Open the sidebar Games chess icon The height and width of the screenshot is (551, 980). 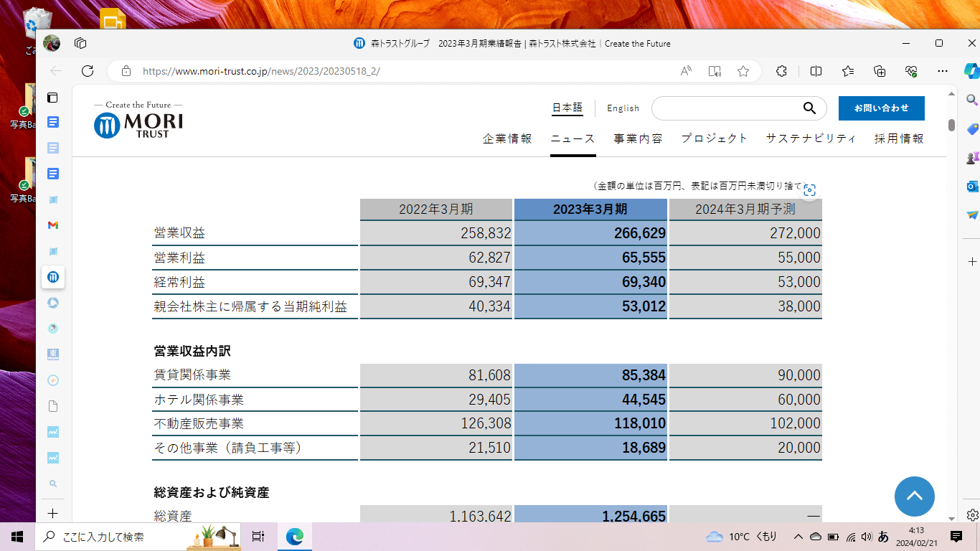tap(972, 158)
